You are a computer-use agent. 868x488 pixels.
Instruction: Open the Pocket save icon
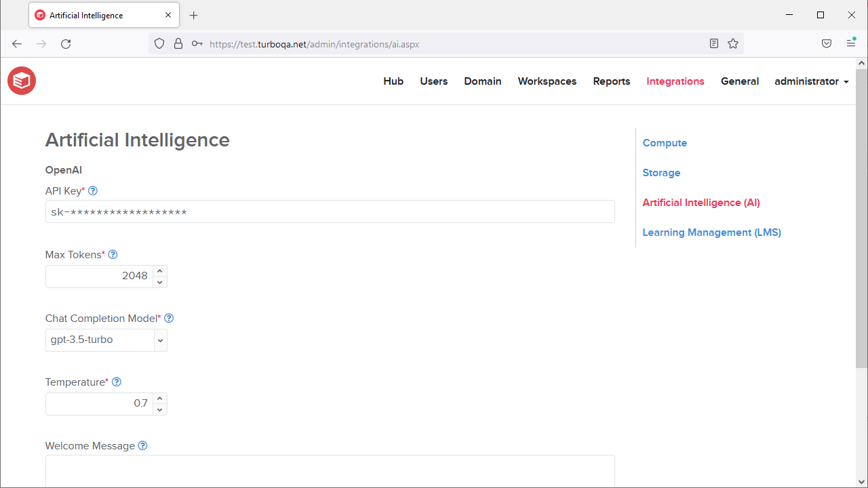[x=827, y=43]
